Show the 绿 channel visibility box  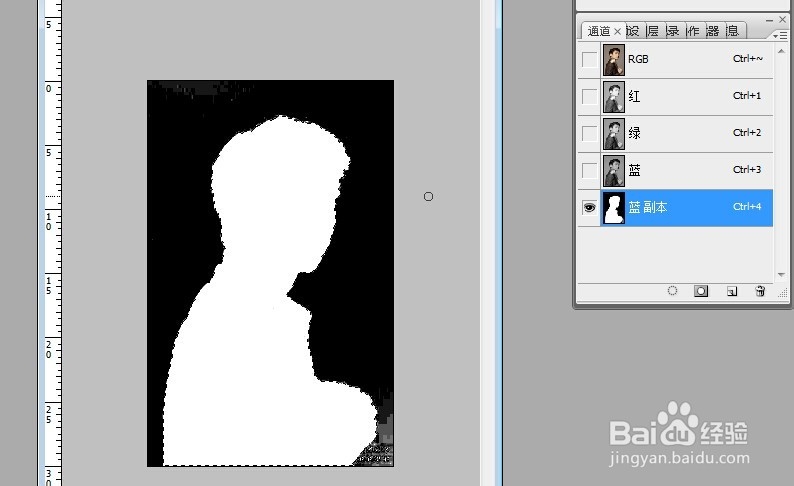point(589,133)
